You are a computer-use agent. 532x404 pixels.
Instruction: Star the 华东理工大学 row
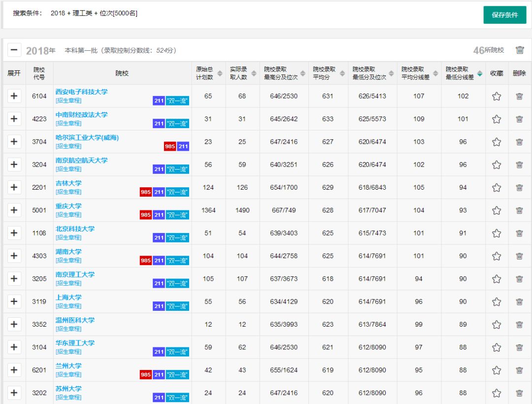point(497,347)
